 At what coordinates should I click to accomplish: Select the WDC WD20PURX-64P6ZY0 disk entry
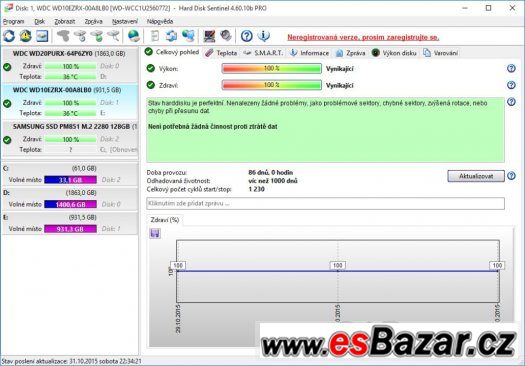point(70,65)
